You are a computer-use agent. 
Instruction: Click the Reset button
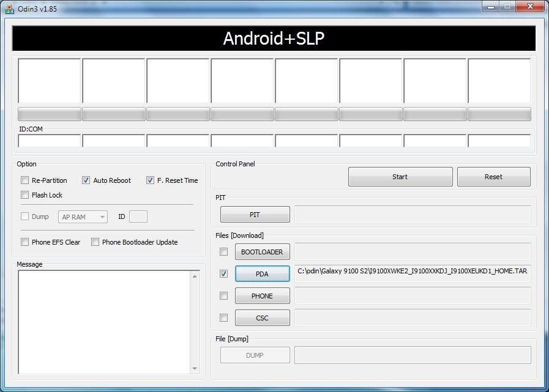[x=494, y=177]
